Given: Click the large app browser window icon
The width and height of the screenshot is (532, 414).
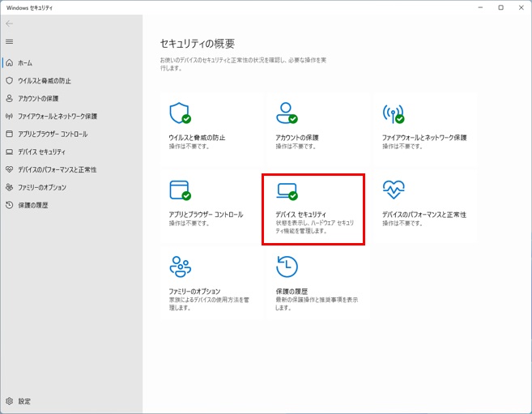Looking at the screenshot, I should point(180,190).
